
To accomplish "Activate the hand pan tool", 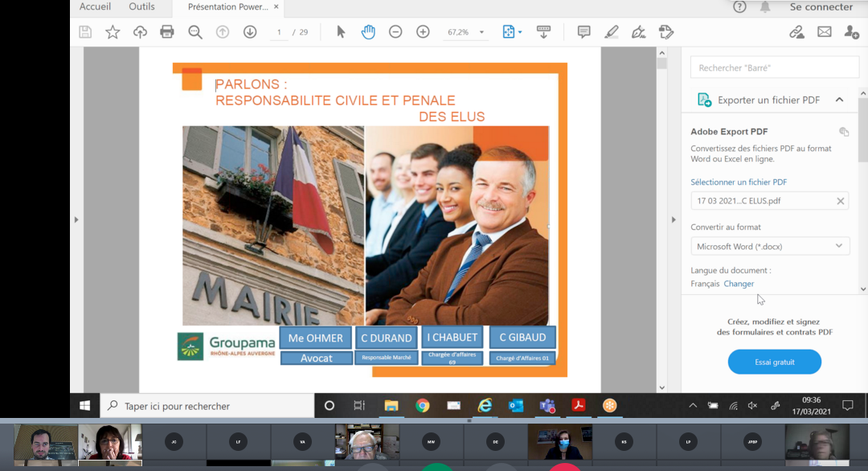I will (368, 32).
